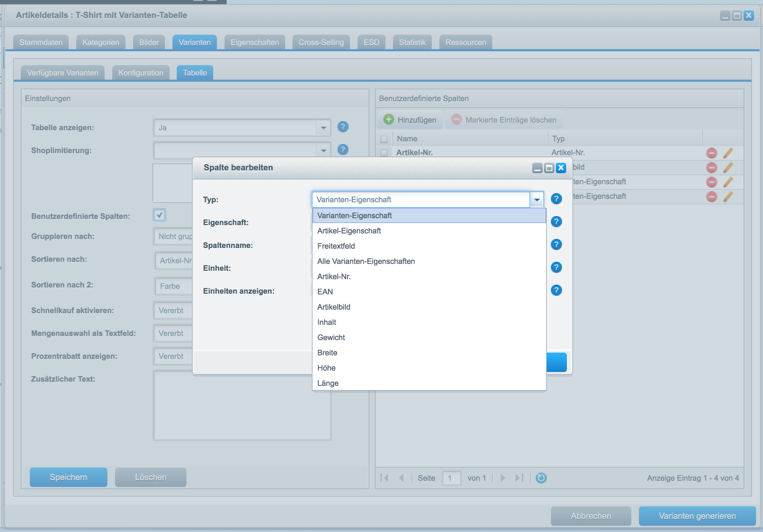The height and width of the screenshot is (532, 763).
Task: Edit the first Varianten-Eigenschaft column row
Action: click(x=728, y=182)
